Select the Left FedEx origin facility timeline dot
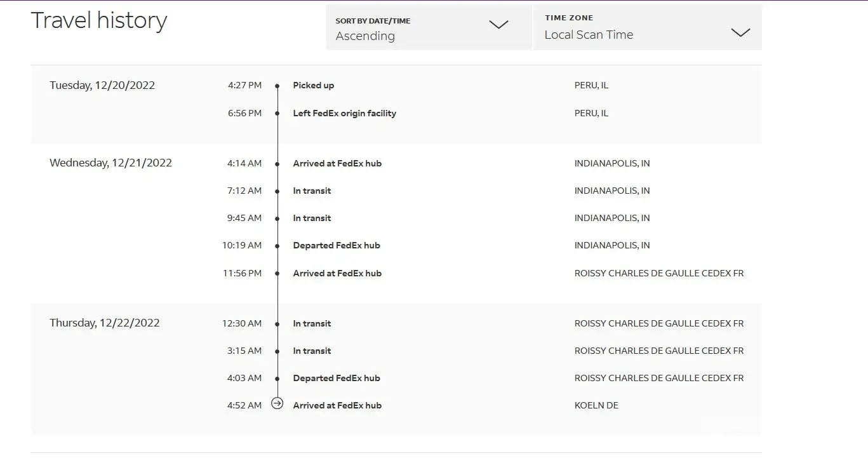 click(277, 114)
